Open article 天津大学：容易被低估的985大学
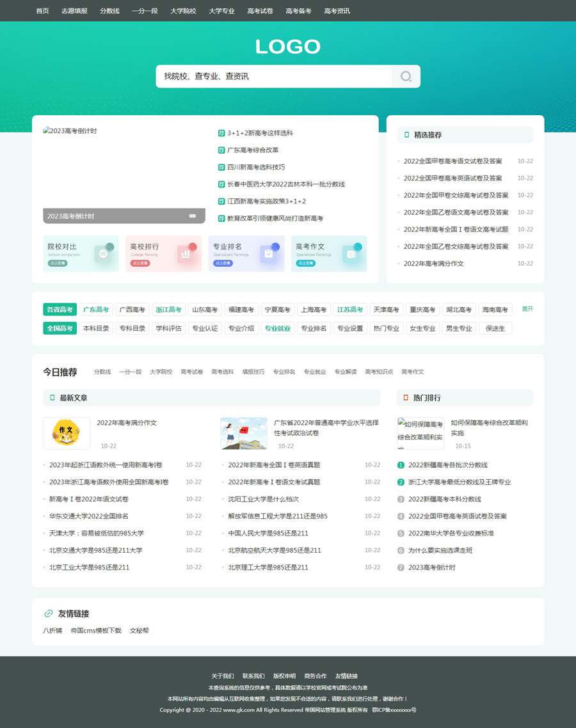576x728 pixels. (97, 534)
